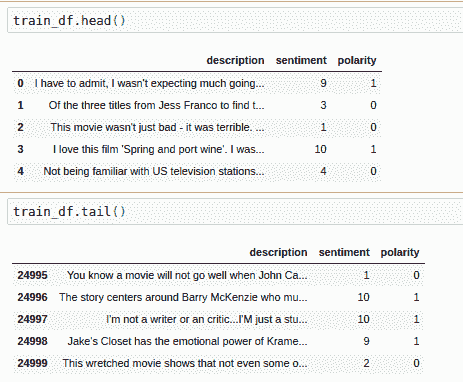Click 'The story centers around Barry McKenzie' text
The image size is (463, 382).
tap(183, 297)
